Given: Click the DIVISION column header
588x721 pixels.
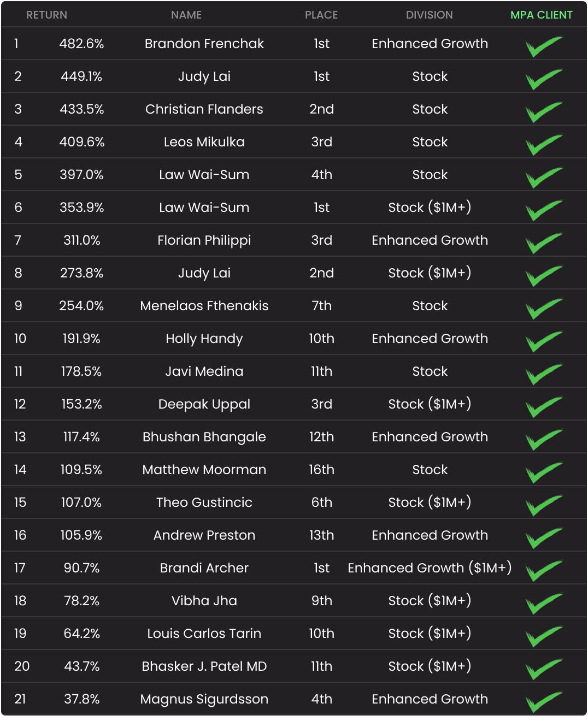Looking at the screenshot, I should [430, 15].
